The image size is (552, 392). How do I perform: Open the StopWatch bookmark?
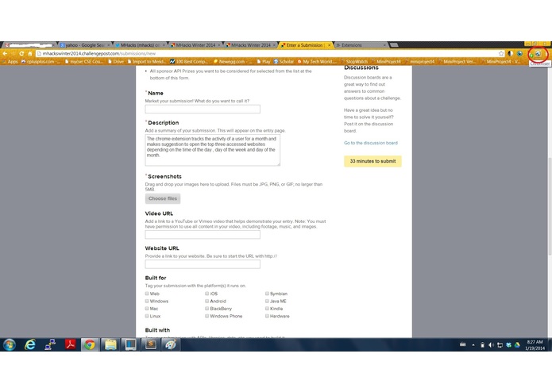tap(354, 62)
